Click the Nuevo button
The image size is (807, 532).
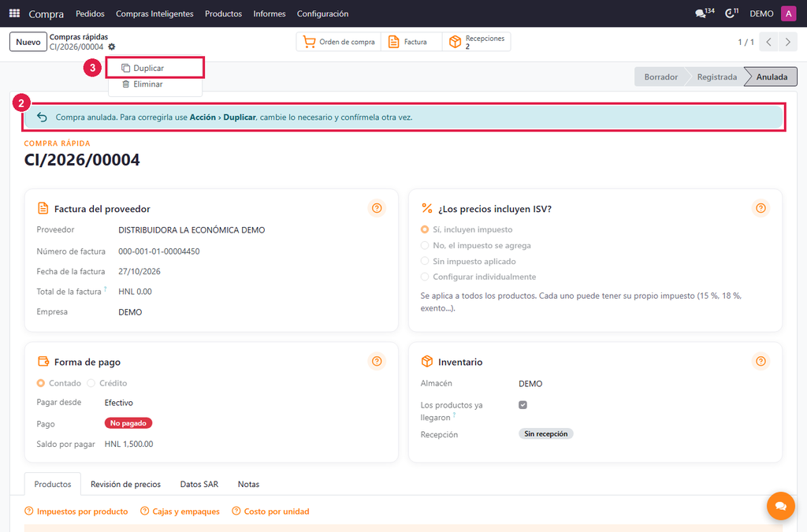coord(28,43)
